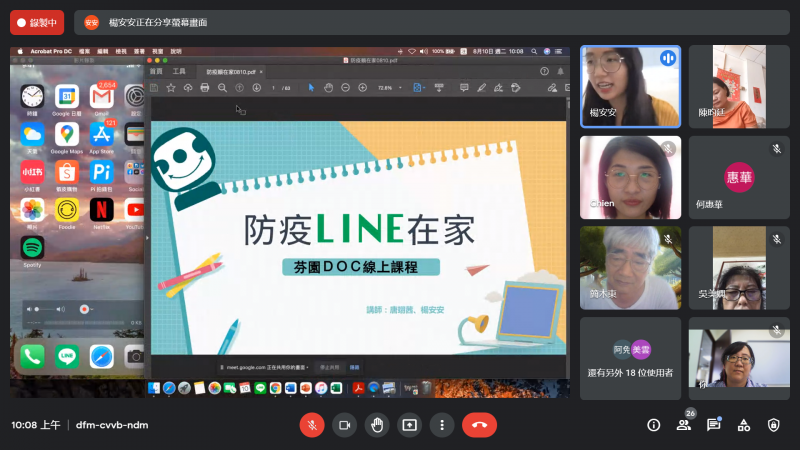This screenshot has height=450, width=800.
Task: Choose the arrow selection tool
Action: [x=311, y=88]
